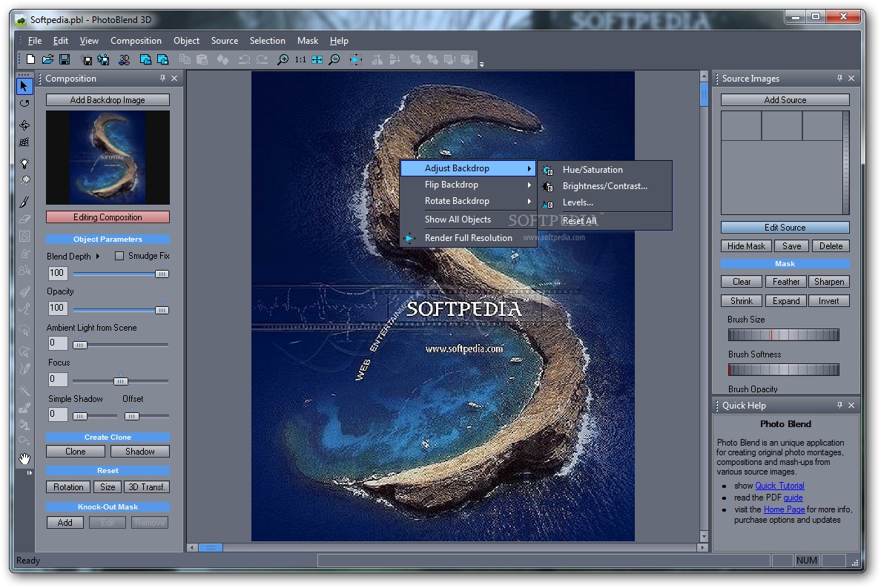Close the Quick Help panel
881x588 pixels.
pyautogui.click(x=851, y=405)
